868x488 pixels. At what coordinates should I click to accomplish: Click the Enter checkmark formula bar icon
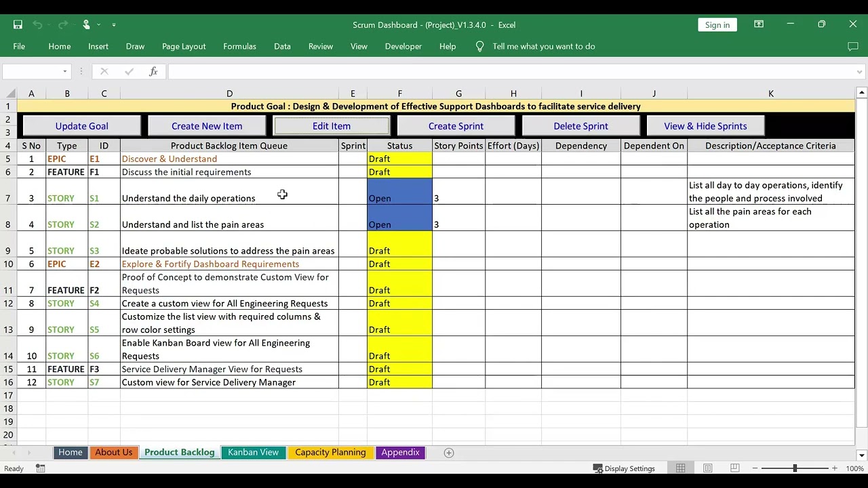coord(129,71)
